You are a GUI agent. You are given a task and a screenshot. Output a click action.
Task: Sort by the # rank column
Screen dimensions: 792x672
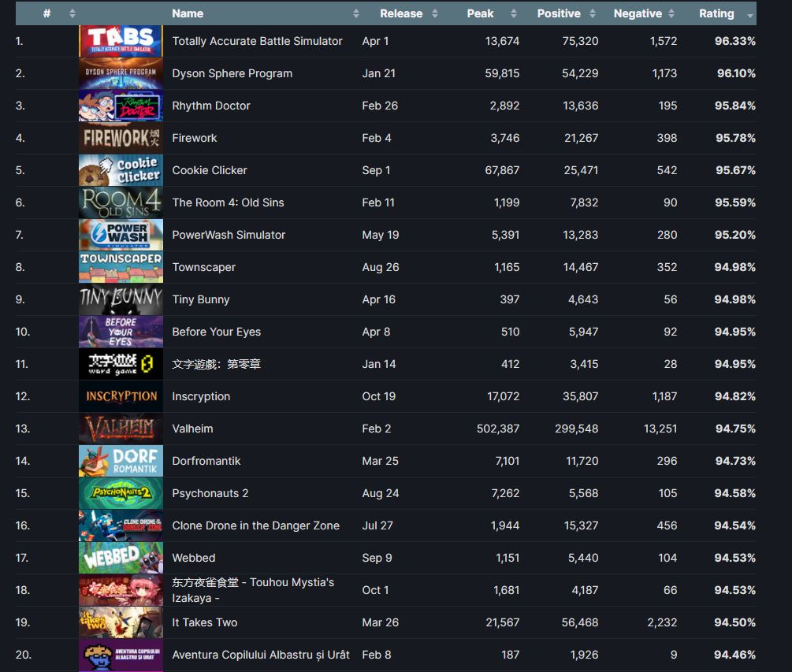pos(47,13)
